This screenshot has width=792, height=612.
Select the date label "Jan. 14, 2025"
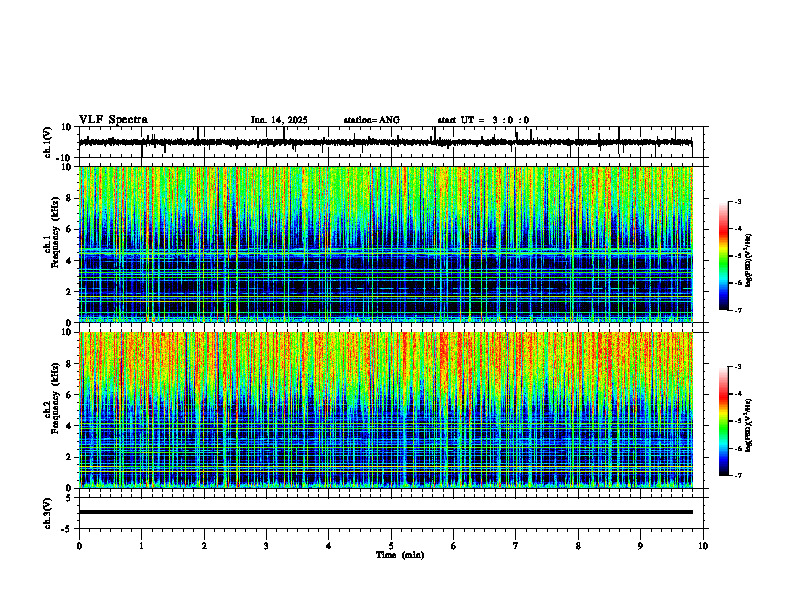coord(279,120)
